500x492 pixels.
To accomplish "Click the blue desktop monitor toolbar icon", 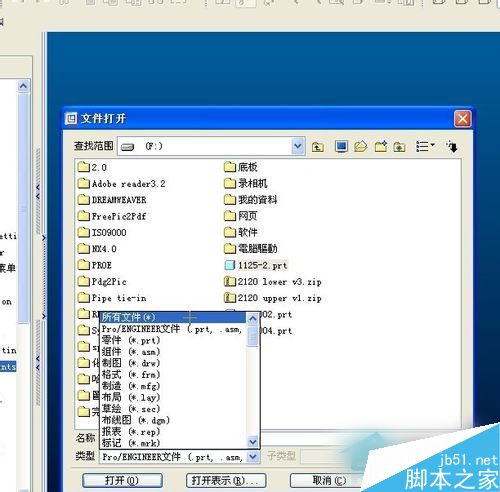I will (x=341, y=146).
